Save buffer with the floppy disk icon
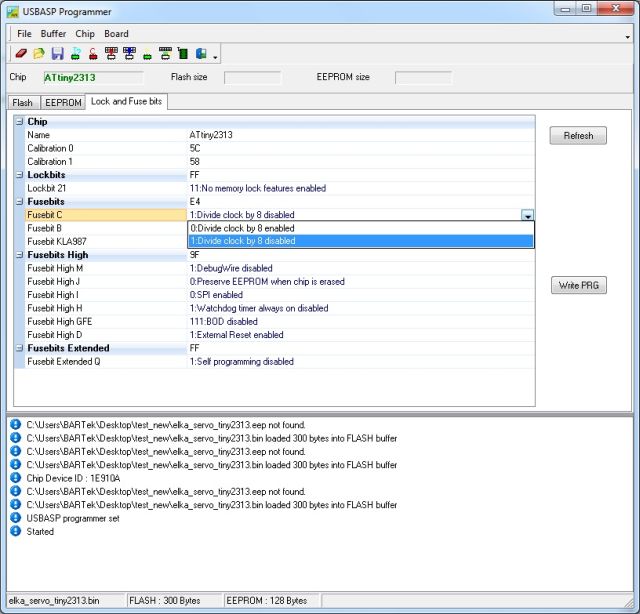The height and width of the screenshot is (614, 640). [57, 54]
